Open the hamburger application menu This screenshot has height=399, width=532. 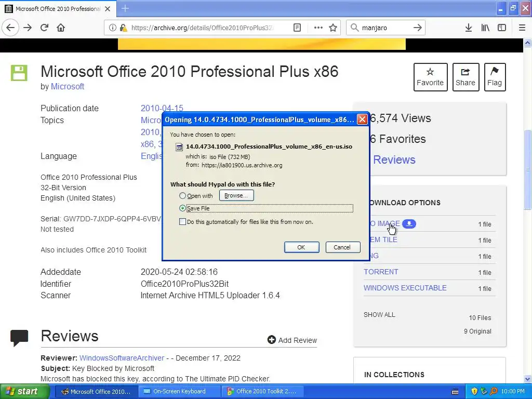click(522, 28)
